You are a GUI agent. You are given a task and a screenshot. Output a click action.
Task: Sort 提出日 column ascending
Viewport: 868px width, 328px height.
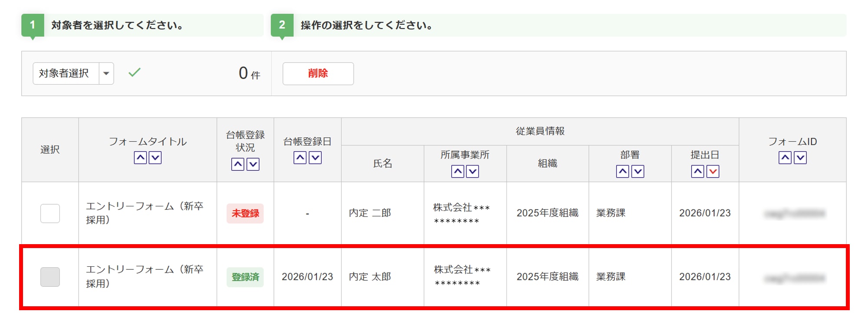(x=697, y=172)
